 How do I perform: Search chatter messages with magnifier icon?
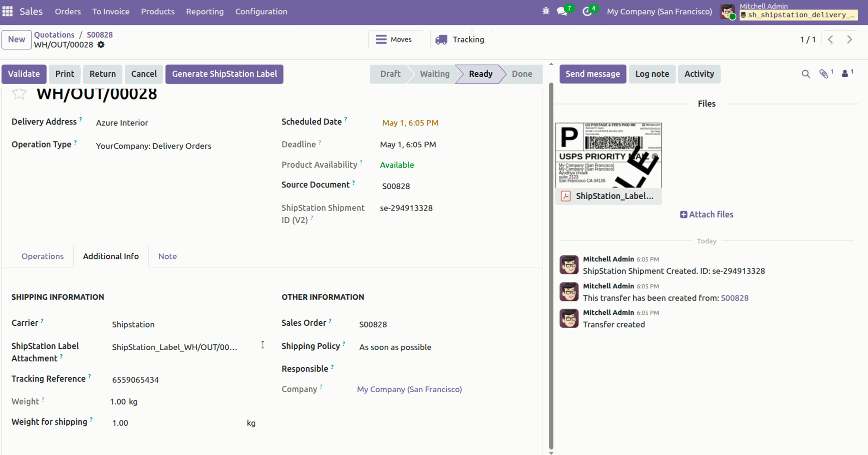pos(806,74)
